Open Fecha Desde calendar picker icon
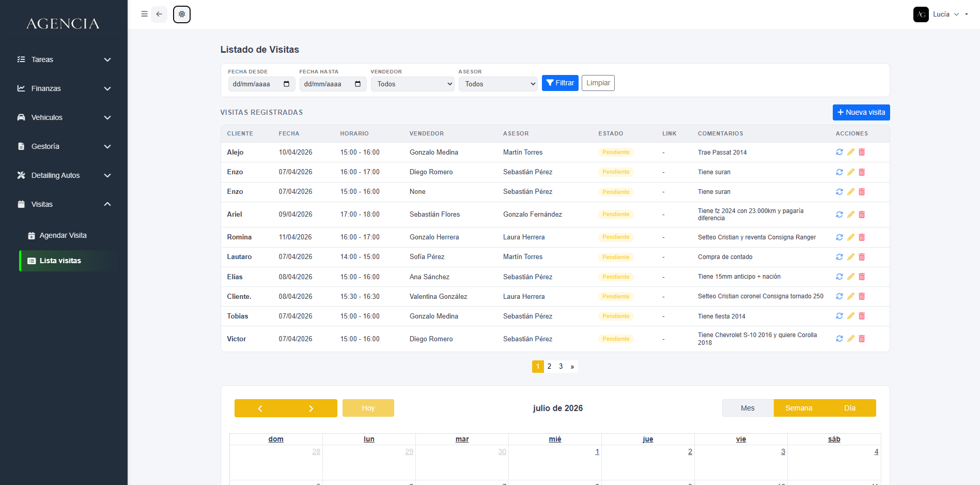Image resolution: width=980 pixels, height=485 pixels. click(287, 84)
